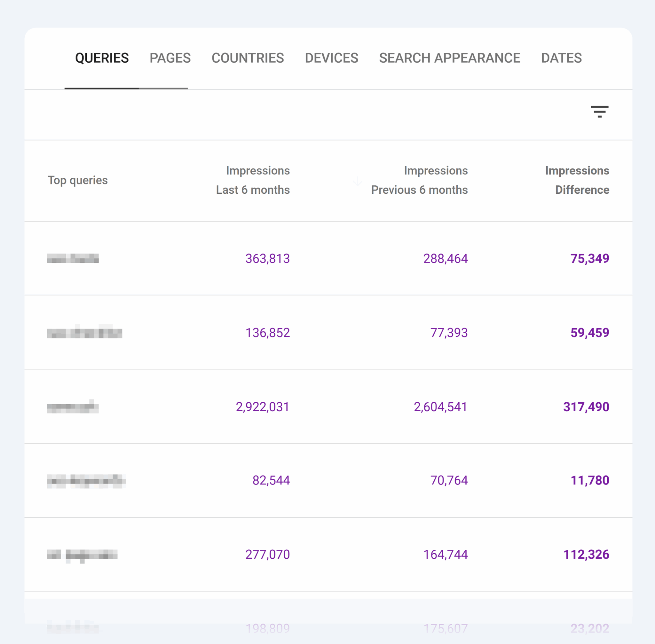Open the blurred query in the 136,852 row
655x644 pixels.
[x=85, y=332]
